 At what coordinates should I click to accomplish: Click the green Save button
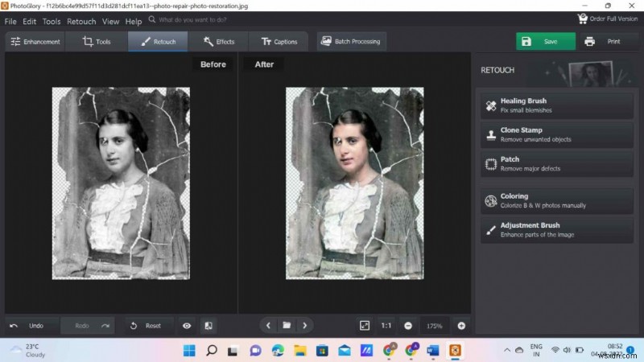tap(545, 42)
